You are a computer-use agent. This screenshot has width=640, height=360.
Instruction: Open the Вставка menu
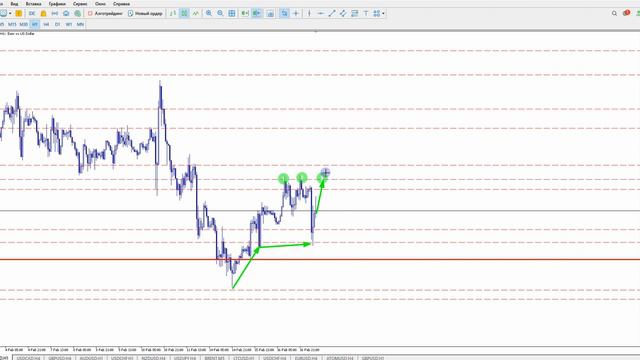click(x=33, y=4)
